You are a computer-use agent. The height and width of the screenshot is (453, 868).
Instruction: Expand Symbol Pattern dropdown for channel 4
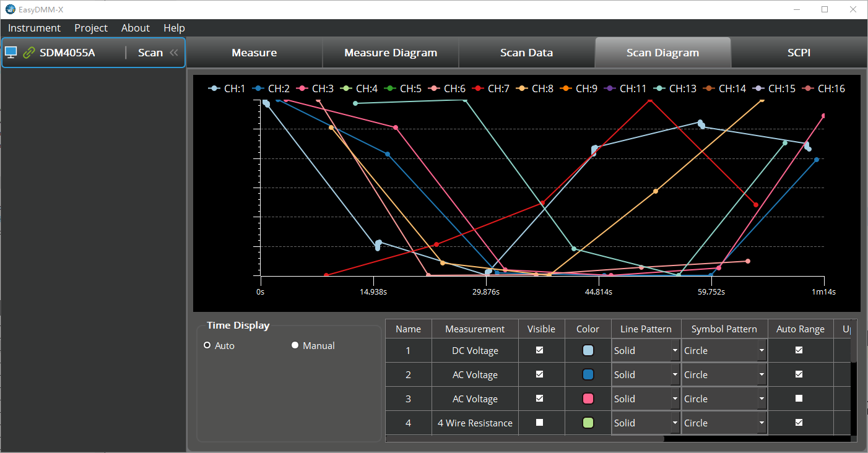pyautogui.click(x=761, y=423)
